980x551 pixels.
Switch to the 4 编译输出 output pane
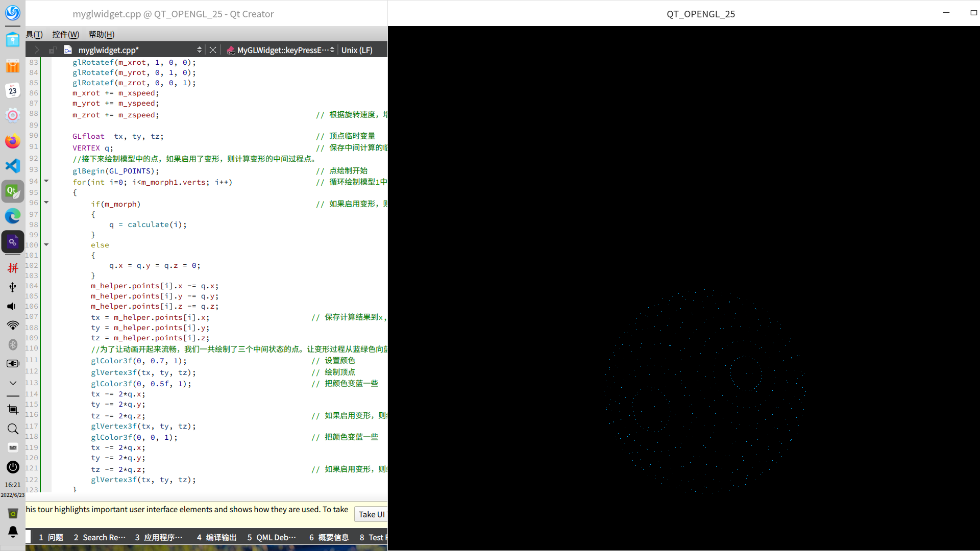217,537
